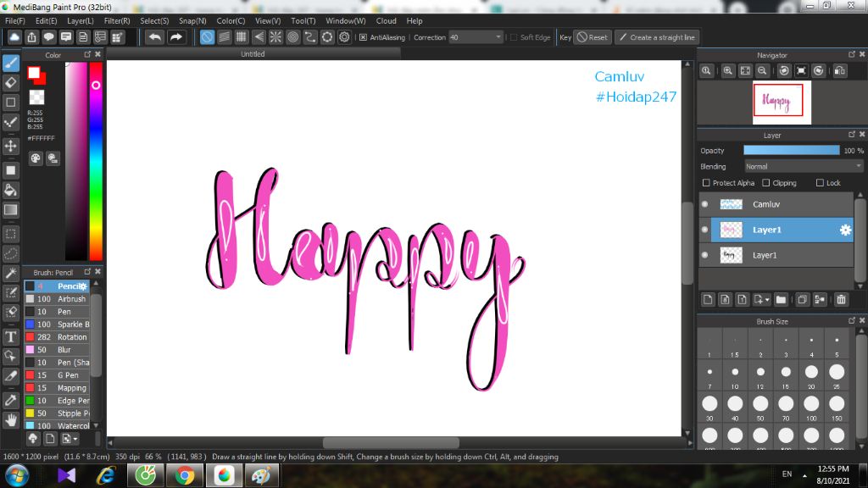Screen dimensions: 868x488
Task: Delete layer with trash icon
Action: coord(842,300)
